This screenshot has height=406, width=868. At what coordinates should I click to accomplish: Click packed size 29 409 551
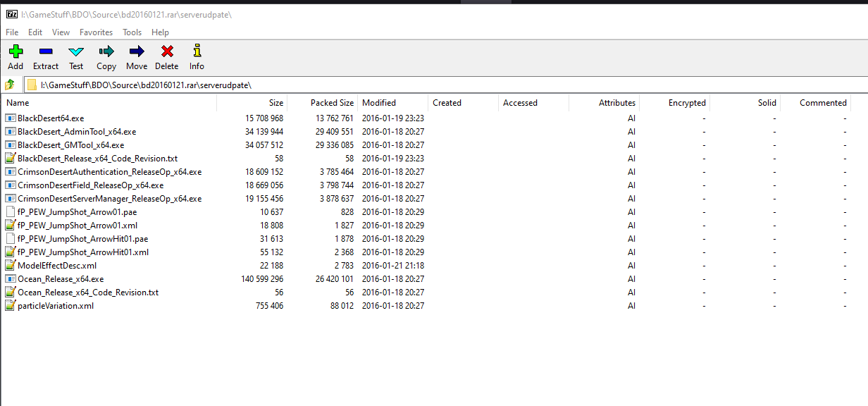click(x=335, y=132)
